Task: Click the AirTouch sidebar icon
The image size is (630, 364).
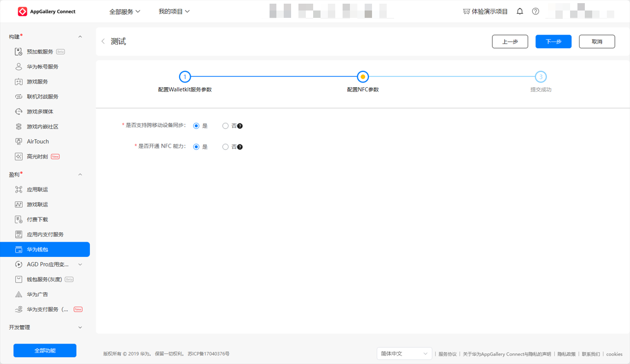Action: click(x=18, y=142)
